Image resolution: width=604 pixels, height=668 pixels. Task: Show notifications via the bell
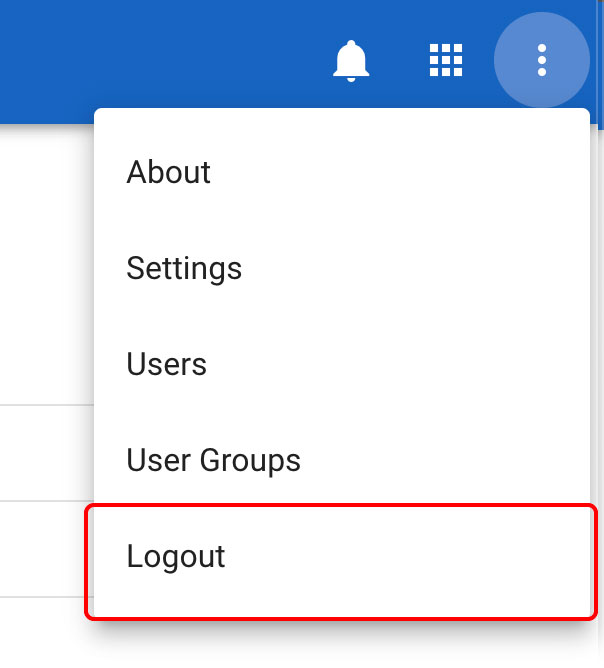click(351, 61)
